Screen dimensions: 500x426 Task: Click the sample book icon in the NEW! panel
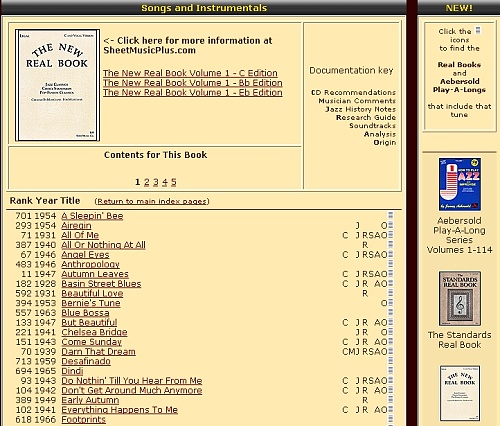pos(478,30)
